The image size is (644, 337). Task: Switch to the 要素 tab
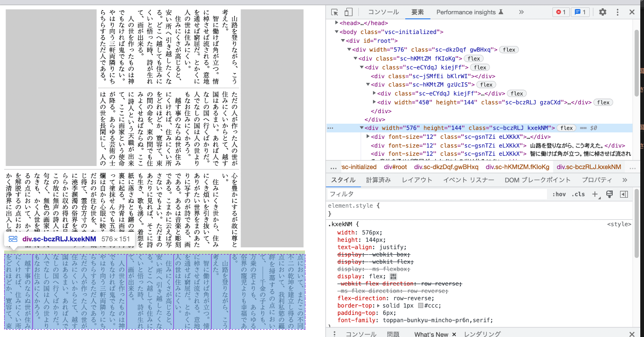coord(418,12)
